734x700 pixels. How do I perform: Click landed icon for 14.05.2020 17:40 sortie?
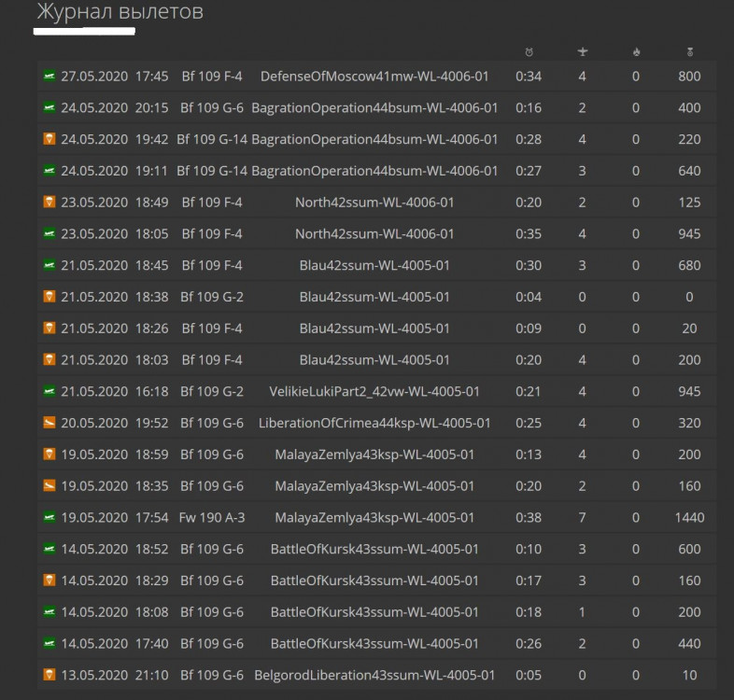[49, 642]
